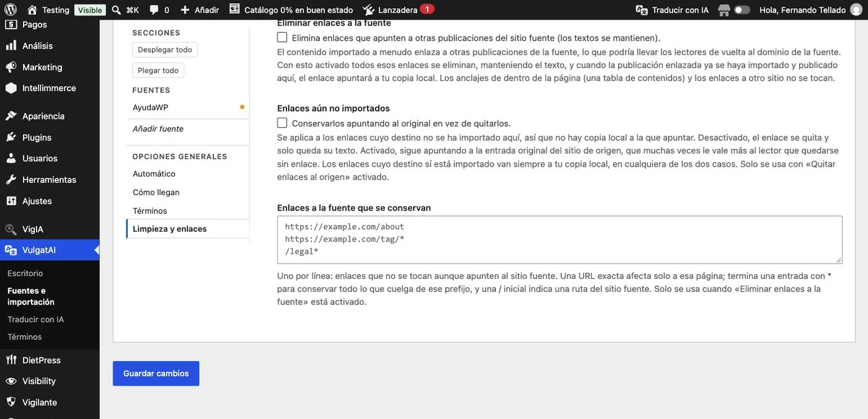This screenshot has height=419, width=868.
Task: Open the Herramientas menu label
Action: click(49, 180)
